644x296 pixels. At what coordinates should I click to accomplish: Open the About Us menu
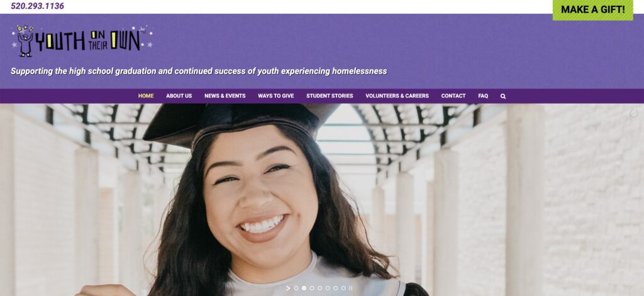(x=179, y=96)
